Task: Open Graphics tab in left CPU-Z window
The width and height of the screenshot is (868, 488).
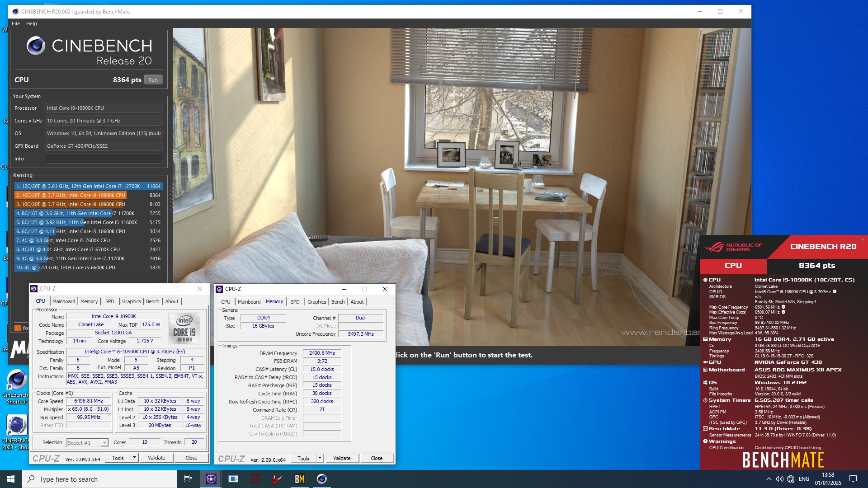Action: coord(132,301)
